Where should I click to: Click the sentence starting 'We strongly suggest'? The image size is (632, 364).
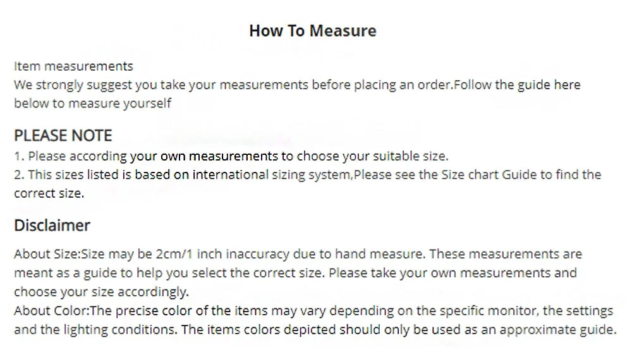click(x=297, y=85)
